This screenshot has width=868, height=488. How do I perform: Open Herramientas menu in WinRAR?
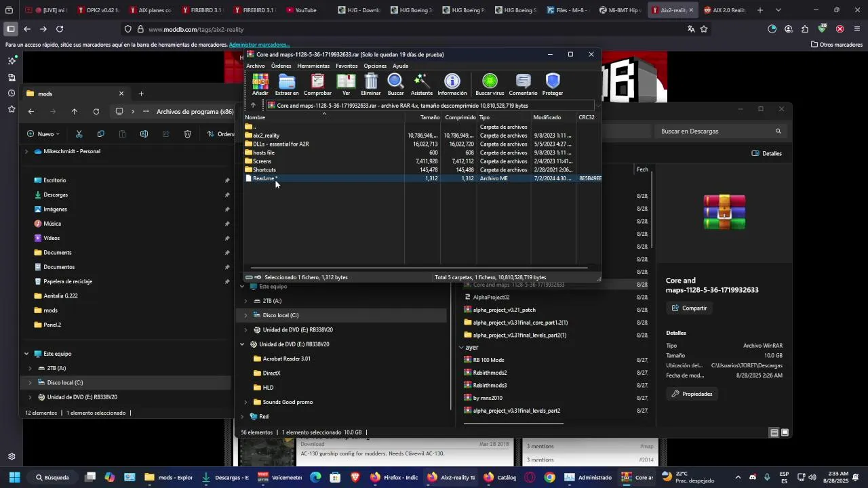pyautogui.click(x=313, y=66)
